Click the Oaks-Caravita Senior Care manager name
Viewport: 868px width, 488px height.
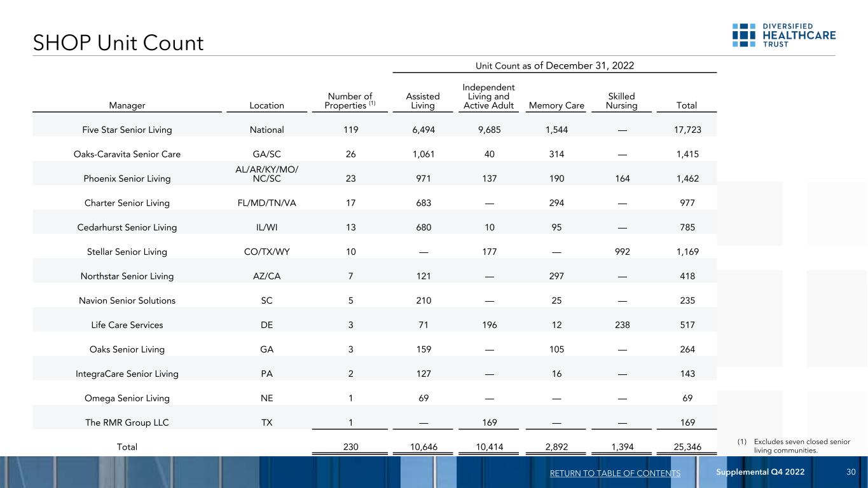pos(127,154)
